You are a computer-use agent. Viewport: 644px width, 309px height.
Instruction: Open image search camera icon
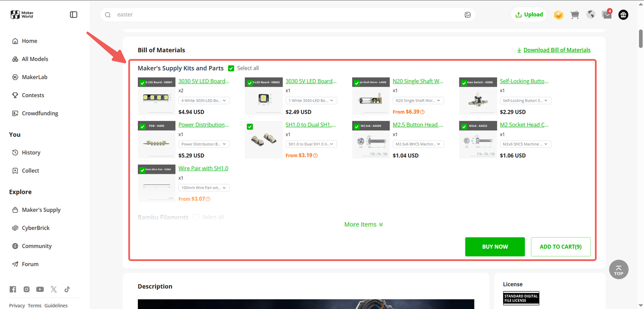(467, 15)
